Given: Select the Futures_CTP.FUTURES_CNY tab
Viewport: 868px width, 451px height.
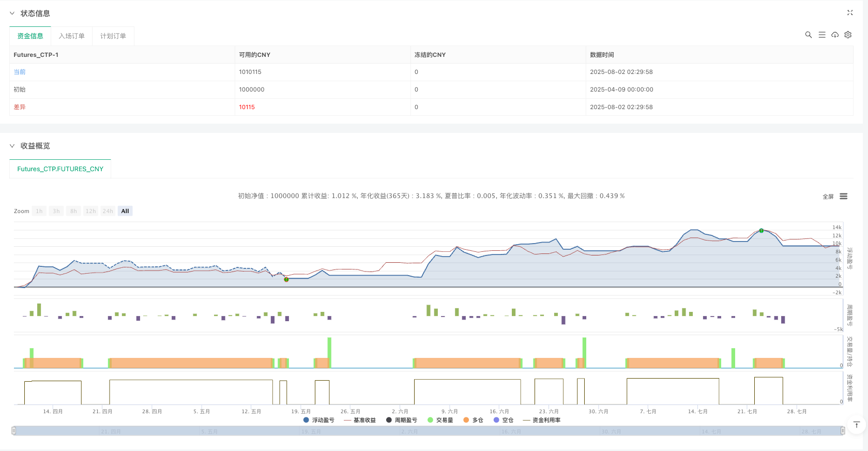Looking at the screenshot, I should pos(60,169).
